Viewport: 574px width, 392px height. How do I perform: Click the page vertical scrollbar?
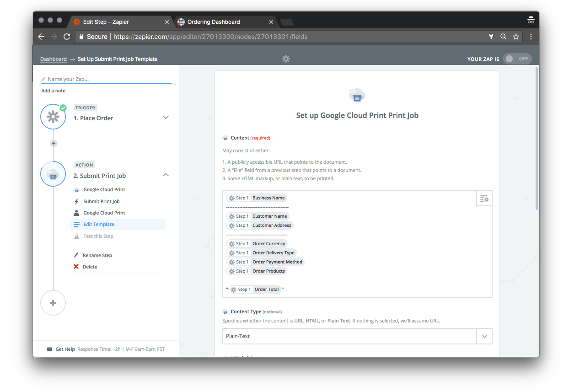(536, 139)
